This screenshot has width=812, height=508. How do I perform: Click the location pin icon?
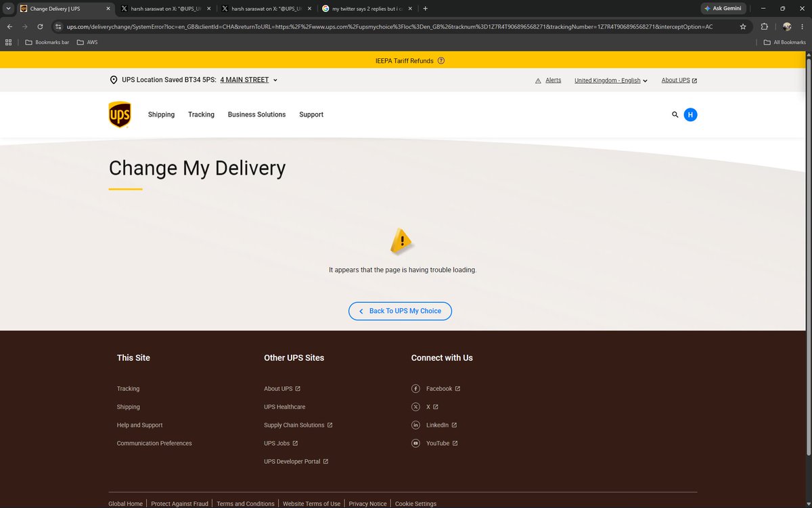pos(114,80)
